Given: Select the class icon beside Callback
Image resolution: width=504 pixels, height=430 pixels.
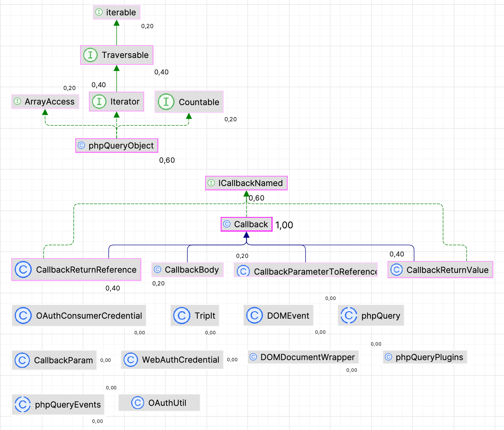Looking at the screenshot, I should pyautogui.click(x=226, y=224).
